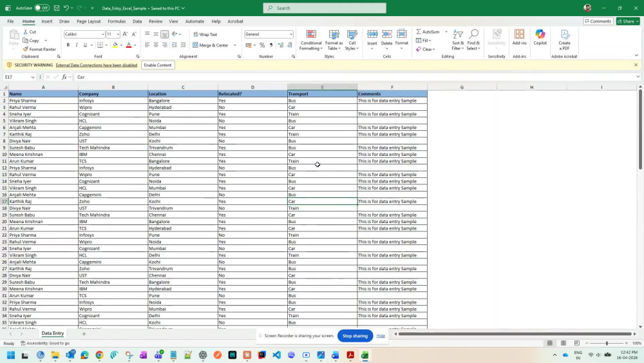Click the Comma Style icon
The image size is (644, 363).
pyautogui.click(x=271, y=45)
